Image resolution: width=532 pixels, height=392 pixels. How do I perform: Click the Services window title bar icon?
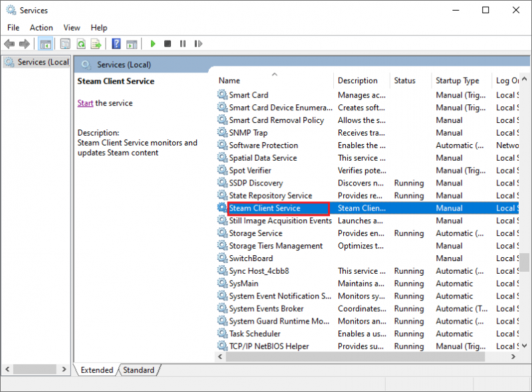pyautogui.click(x=11, y=10)
